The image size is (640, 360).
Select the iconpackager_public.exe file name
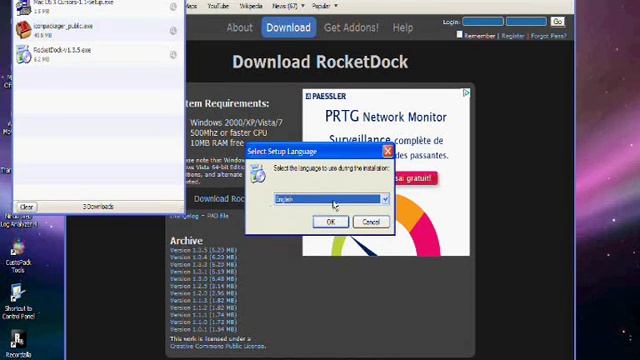63,26
